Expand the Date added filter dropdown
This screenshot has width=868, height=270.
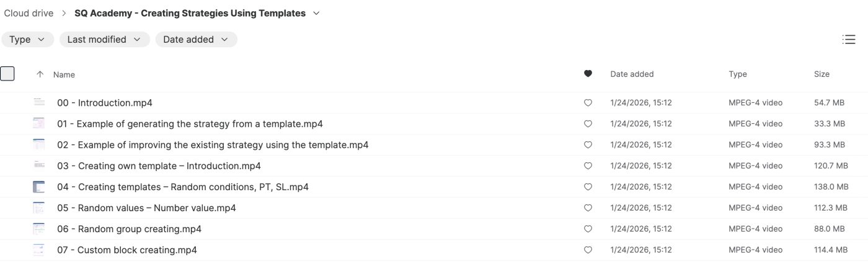pos(196,40)
